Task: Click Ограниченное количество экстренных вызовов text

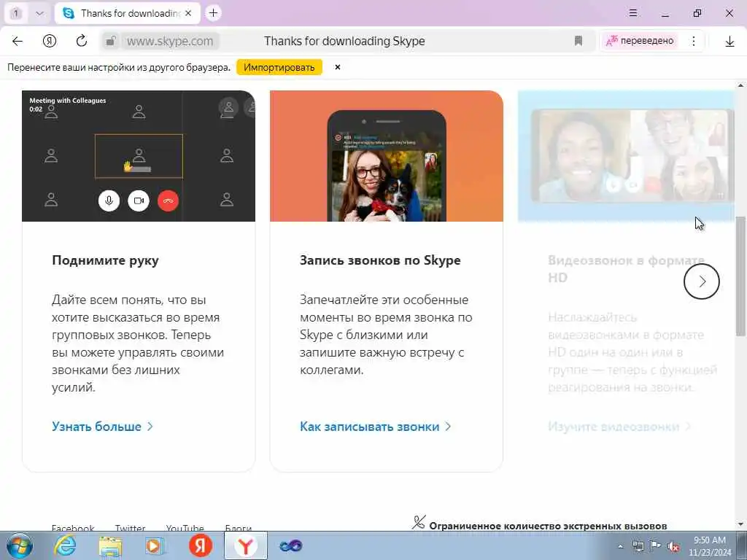Action: pyautogui.click(x=548, y=526)
